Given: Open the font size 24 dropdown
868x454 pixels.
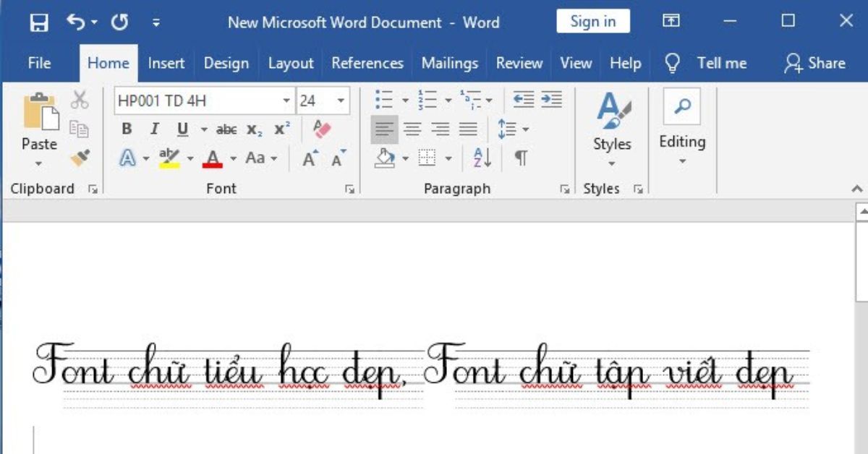Looking at the screenshot, I should 341,100.
